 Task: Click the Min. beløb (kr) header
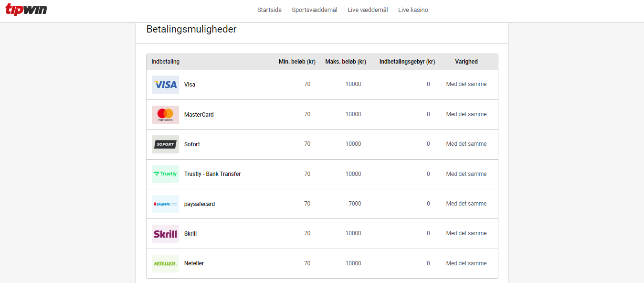297,62
